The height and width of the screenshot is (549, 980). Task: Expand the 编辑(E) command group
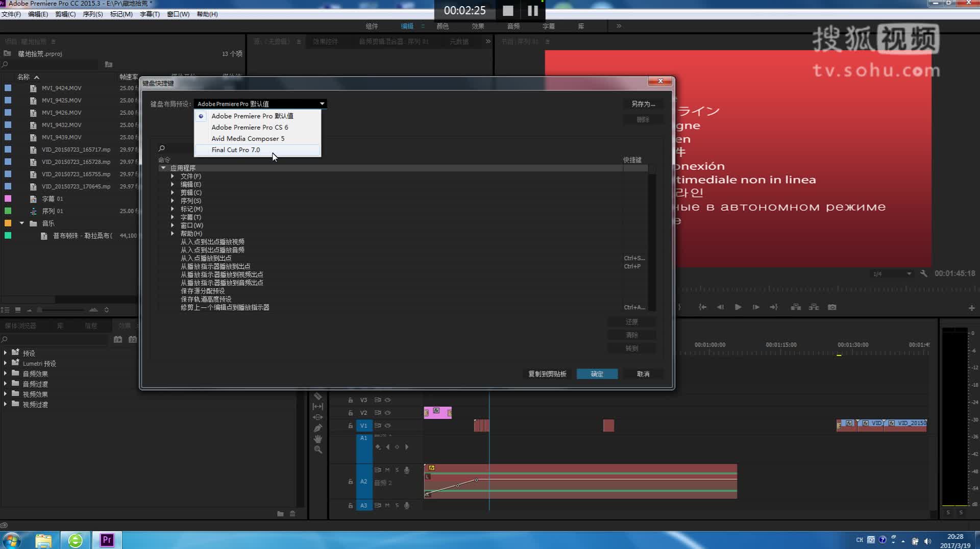pos(173,185)
